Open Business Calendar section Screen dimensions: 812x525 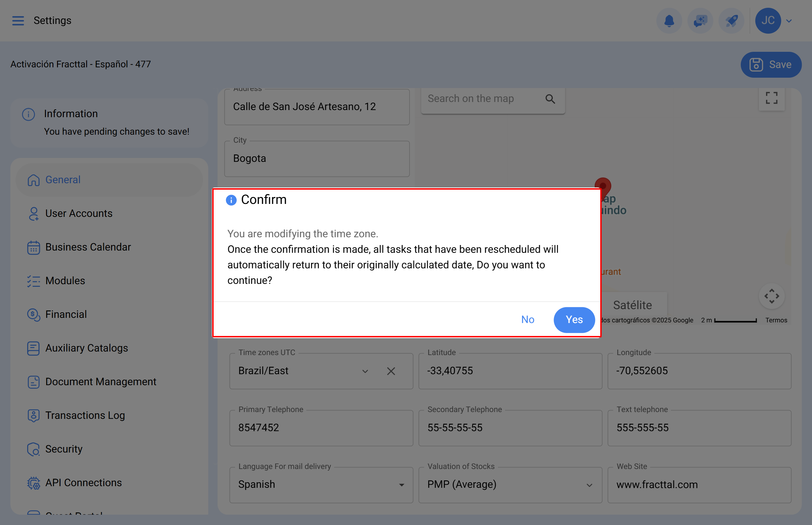(x=88, y=247)
